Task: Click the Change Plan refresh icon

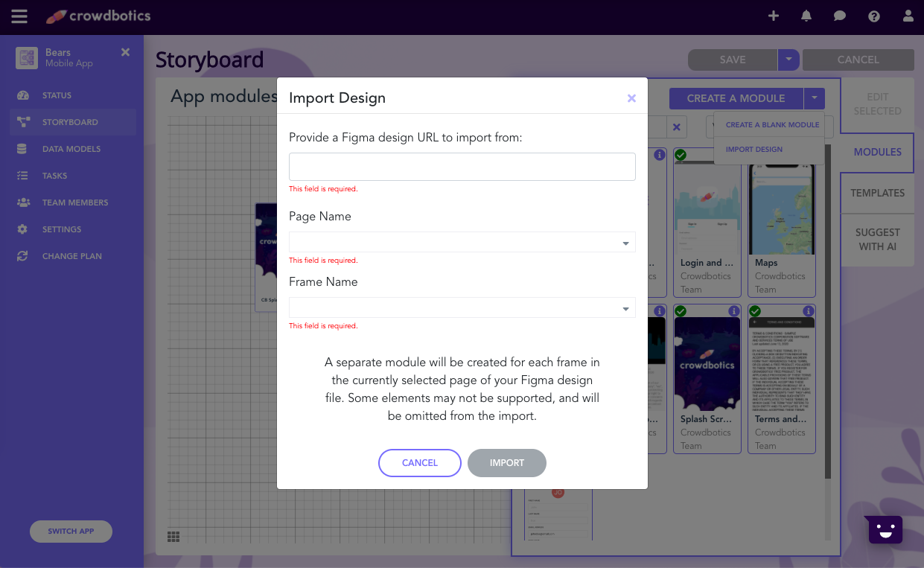Action: (22, 256)
